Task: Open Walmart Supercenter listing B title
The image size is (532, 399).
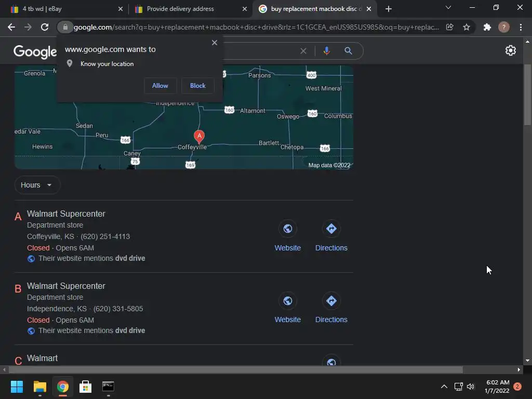Action: coord(66,286)
